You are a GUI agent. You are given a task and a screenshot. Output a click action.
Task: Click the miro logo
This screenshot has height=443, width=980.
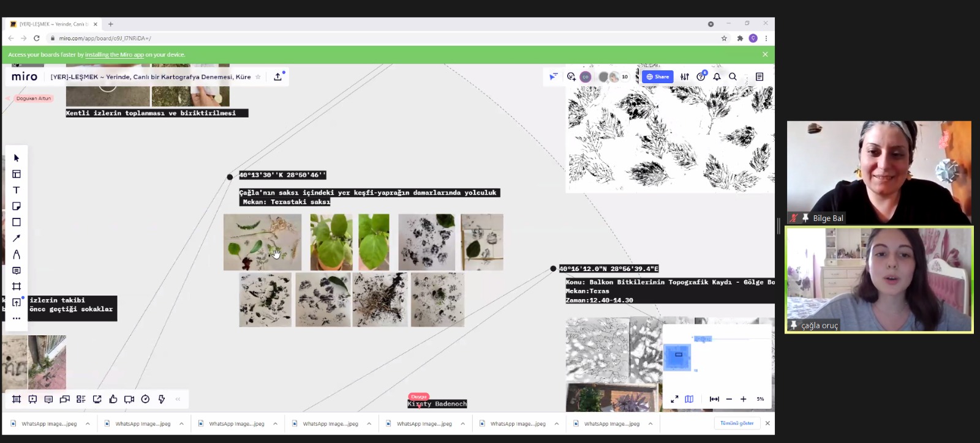[x=24, y=76]
